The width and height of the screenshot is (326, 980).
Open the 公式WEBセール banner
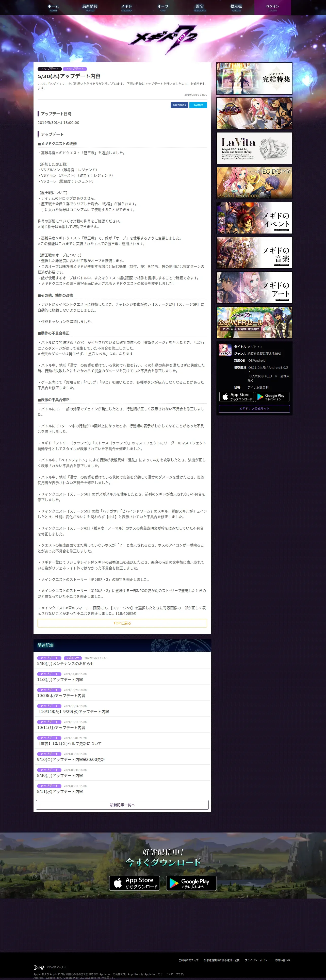tap(254, 323)
